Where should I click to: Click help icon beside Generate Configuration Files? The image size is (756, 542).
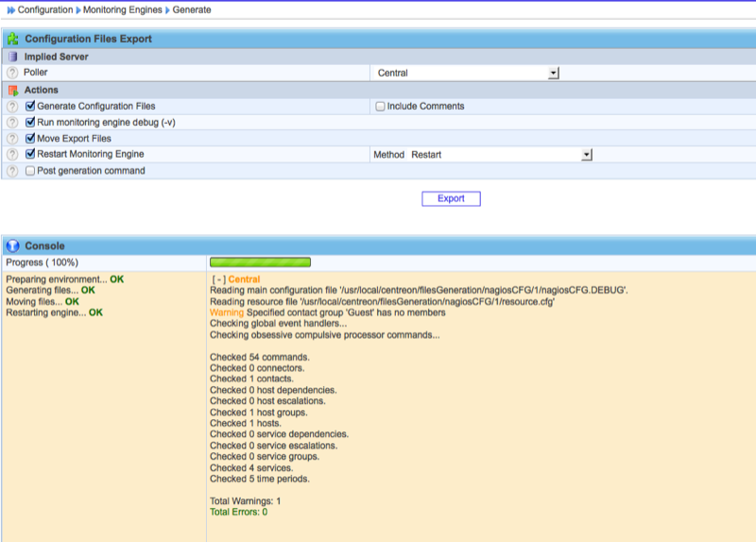(12, 107)
